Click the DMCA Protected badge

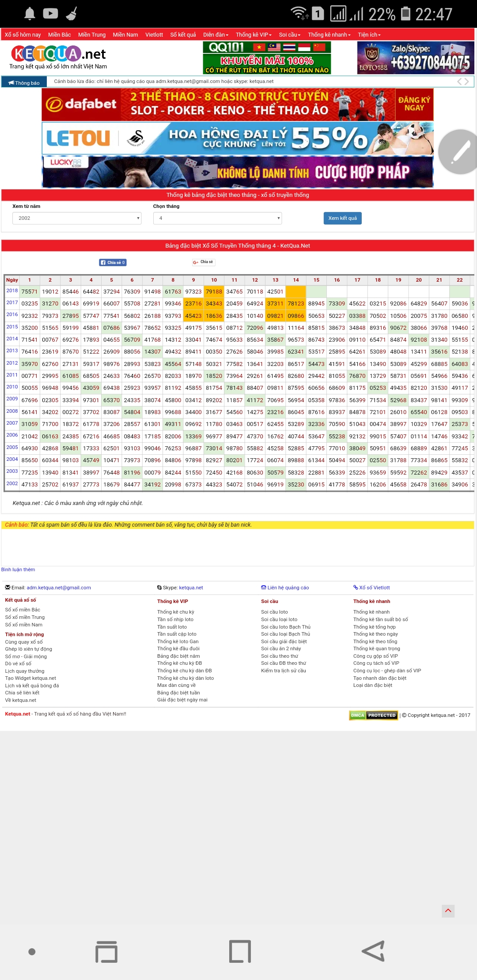click(x=373, y=715)
